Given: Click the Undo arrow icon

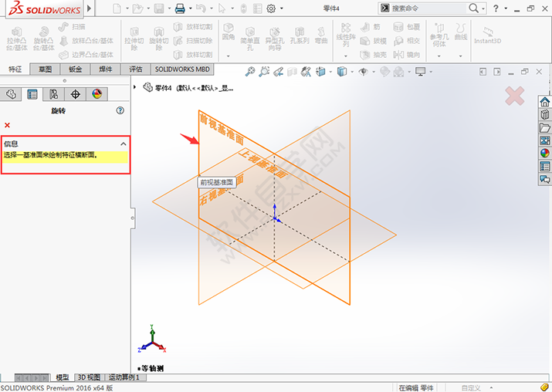Looking at the screenshot, I should [201, 8].
